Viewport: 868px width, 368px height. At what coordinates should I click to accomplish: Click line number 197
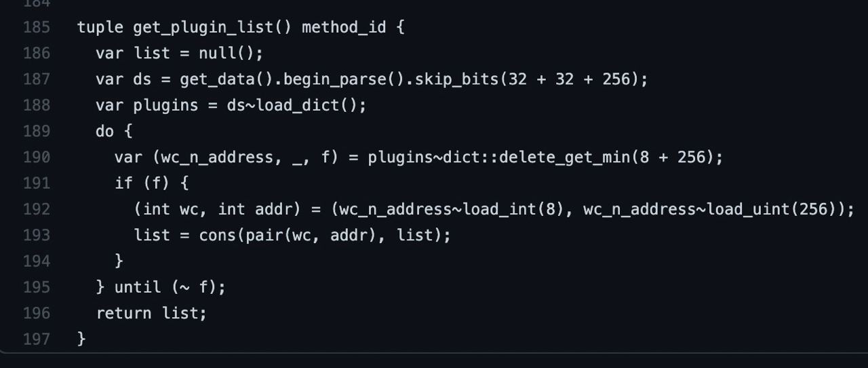37,339
